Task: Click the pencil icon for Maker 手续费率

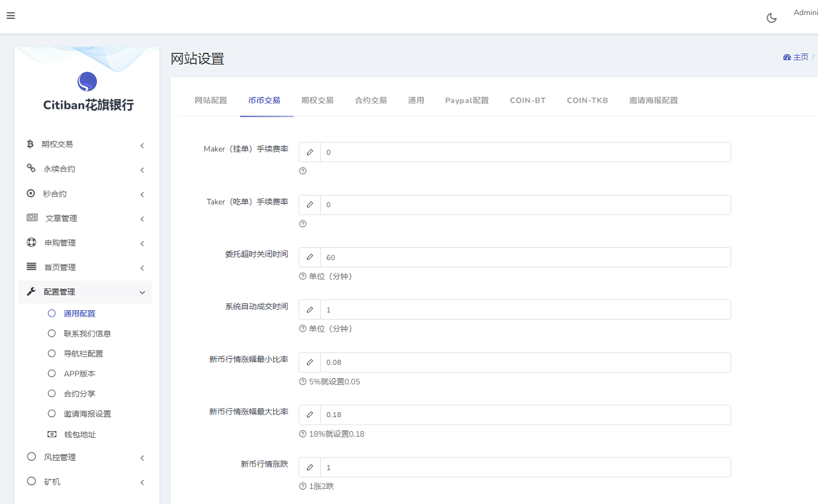Action: [x=310, y=152]
